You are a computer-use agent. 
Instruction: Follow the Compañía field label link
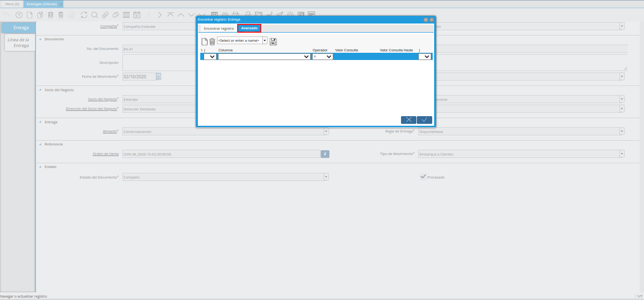(108, 26)
